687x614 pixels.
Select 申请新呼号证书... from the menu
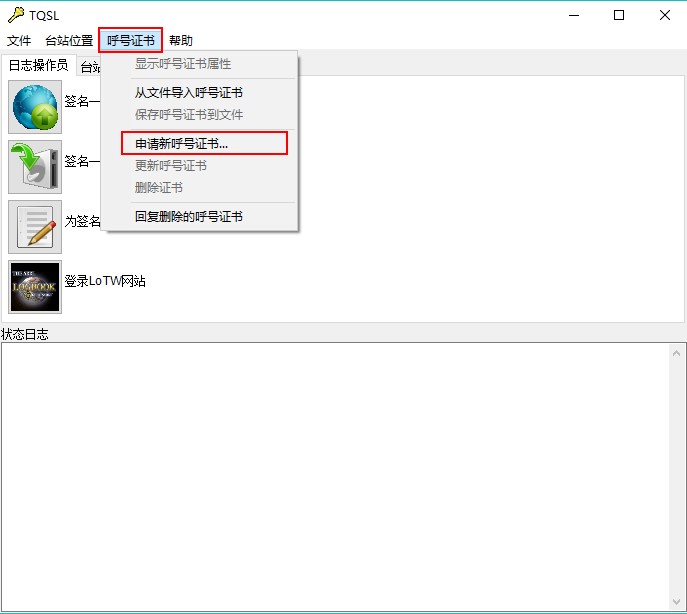click(182, 144)
